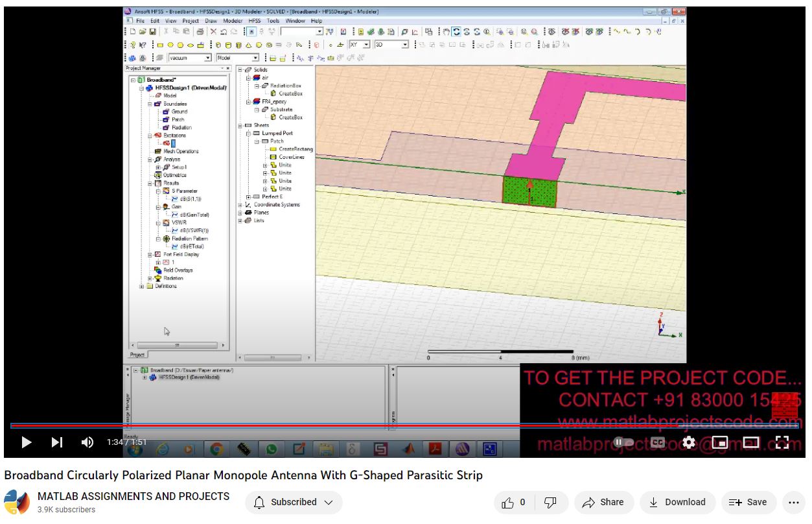
Task: Open the three-dot more actions button
Action: pos(794,502)
